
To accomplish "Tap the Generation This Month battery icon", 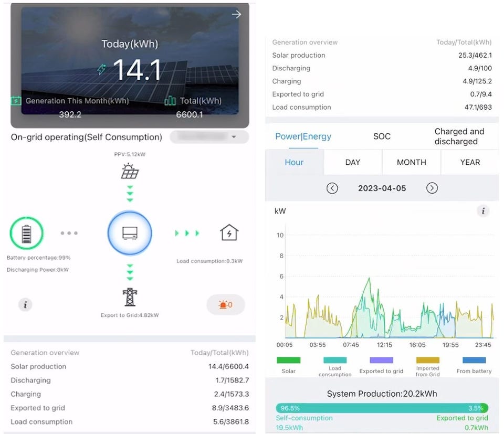I will coord(16,101).
